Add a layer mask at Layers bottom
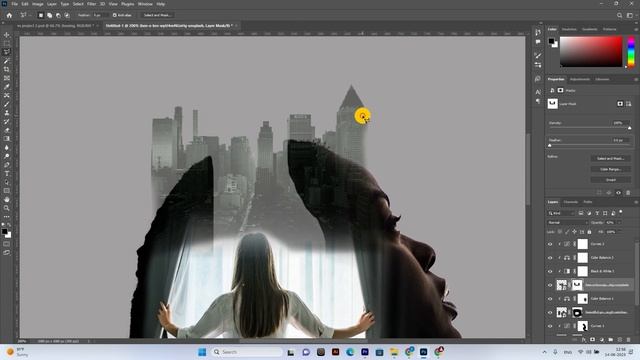This screenshot has height=360, width=640. pyautogui.click(x=592, y=340)
